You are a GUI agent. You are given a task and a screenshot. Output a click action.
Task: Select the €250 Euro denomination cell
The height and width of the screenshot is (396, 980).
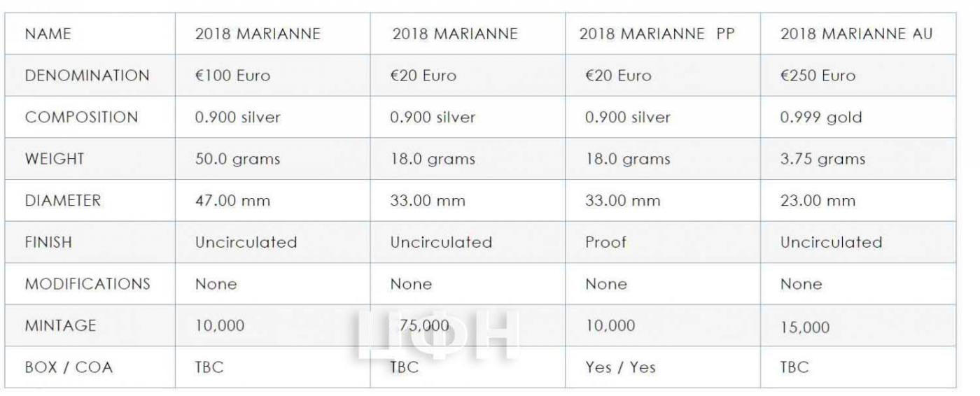pyautogui.click(x=858, y=76)
